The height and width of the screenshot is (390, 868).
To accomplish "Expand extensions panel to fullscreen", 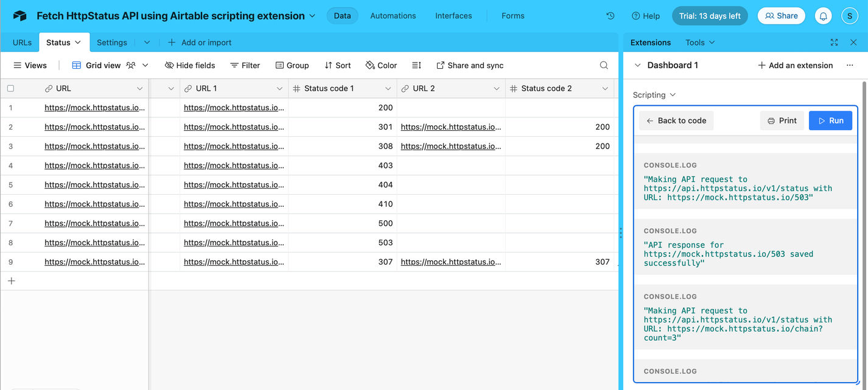I will pos(834,43).
